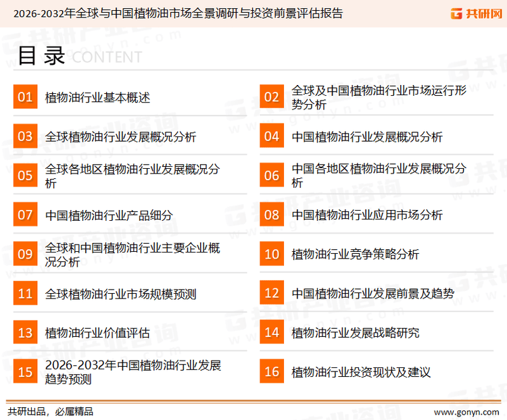
Task: Click the orange 13 number badge
Action: tap(25, 332)
